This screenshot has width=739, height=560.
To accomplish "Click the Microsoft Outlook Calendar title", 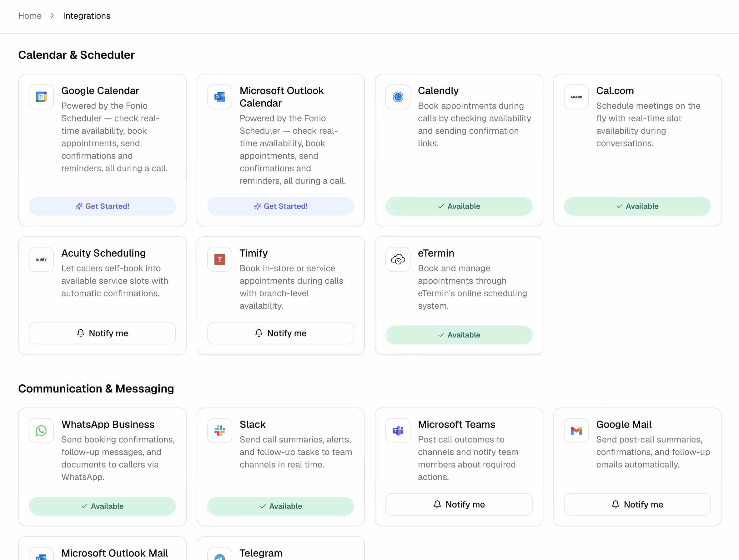I will pyautogui.click(x=282, y=97).
